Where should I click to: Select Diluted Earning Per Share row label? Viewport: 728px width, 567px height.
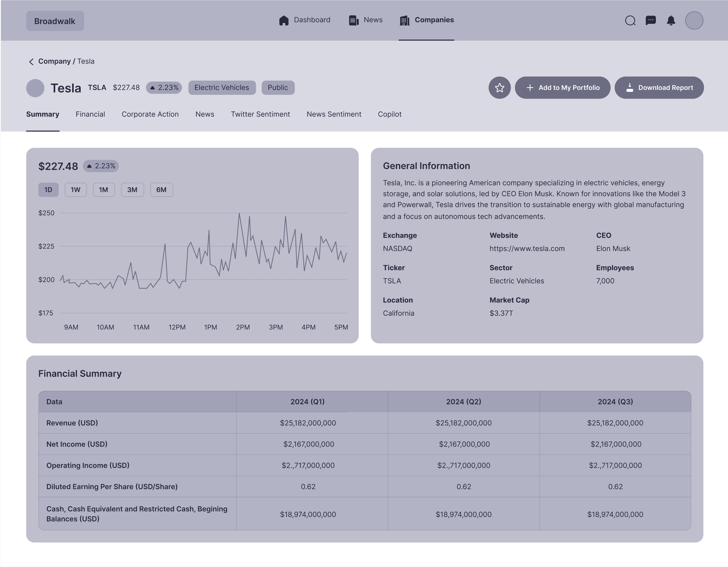112,487
